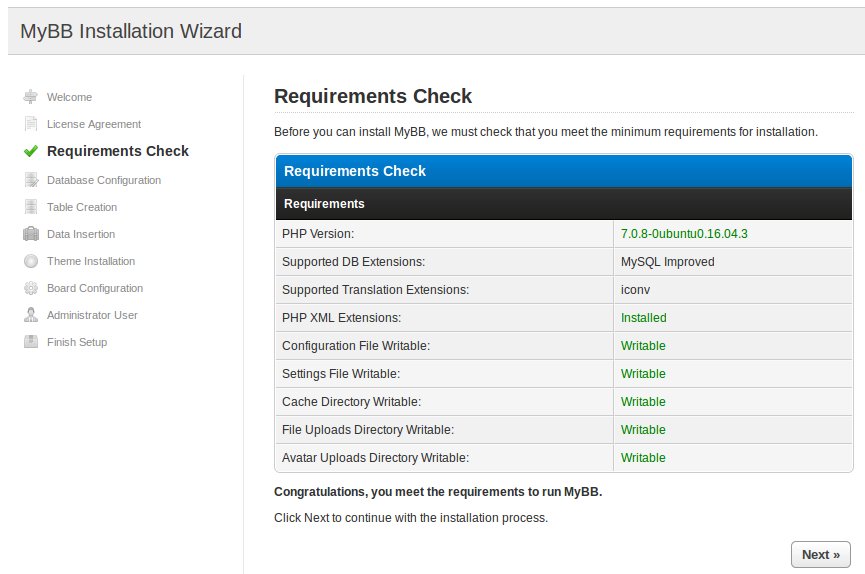Click the 7.0.8-0ubuntu0.16.04.3 version value
865x574 pixels.
pos(684,234)
